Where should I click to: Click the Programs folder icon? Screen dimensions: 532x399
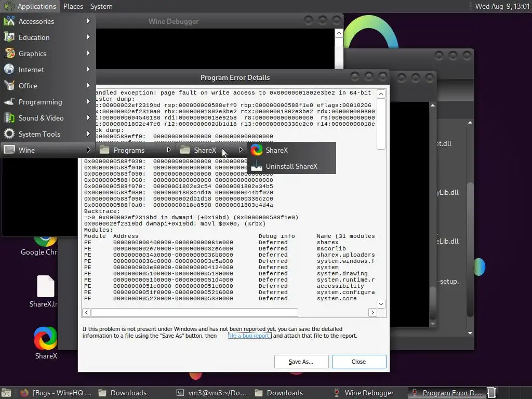pyautogui.click(x=104, y=150)
